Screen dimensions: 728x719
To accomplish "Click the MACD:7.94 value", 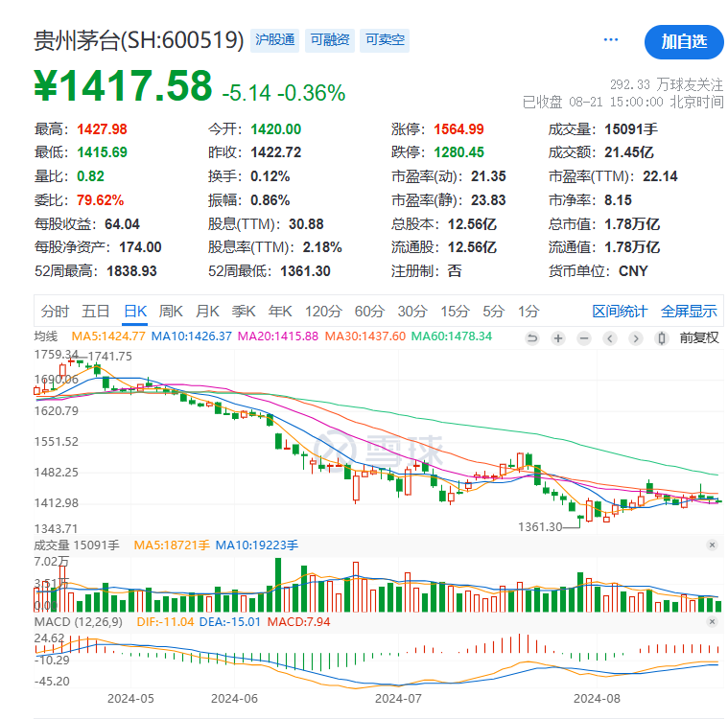I will click(x=298, y=621).
